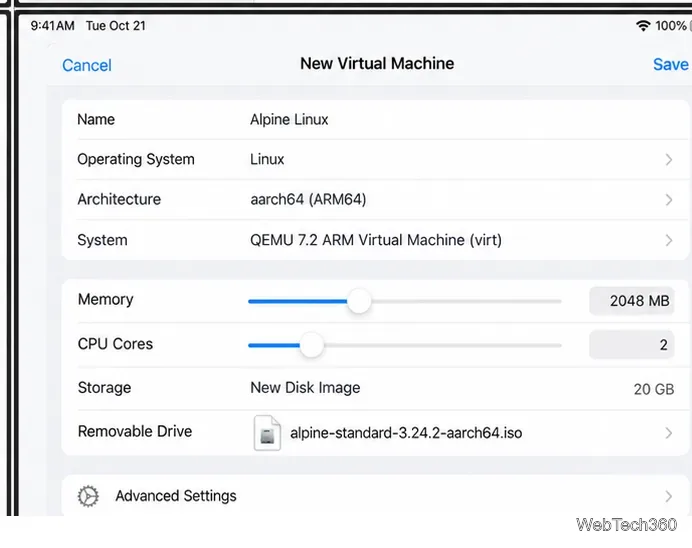Click the Memory slider knob

[359, 301]
